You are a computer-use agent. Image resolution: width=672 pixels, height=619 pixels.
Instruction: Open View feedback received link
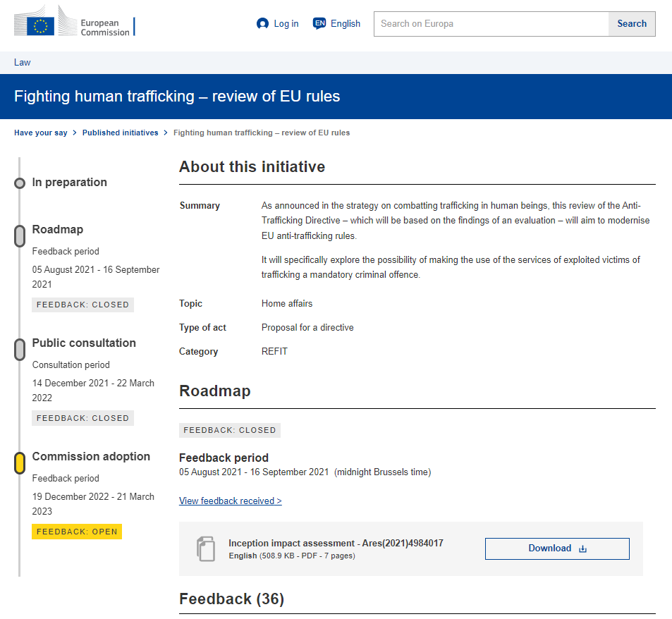pos(230,501)
